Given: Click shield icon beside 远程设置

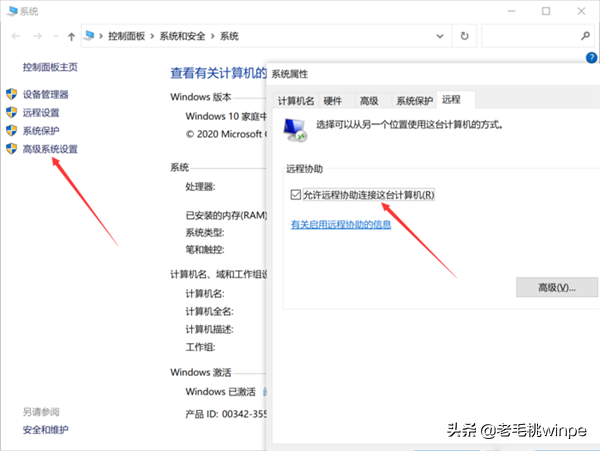Looking at the screenshot, I should click(x=11, y=112).
